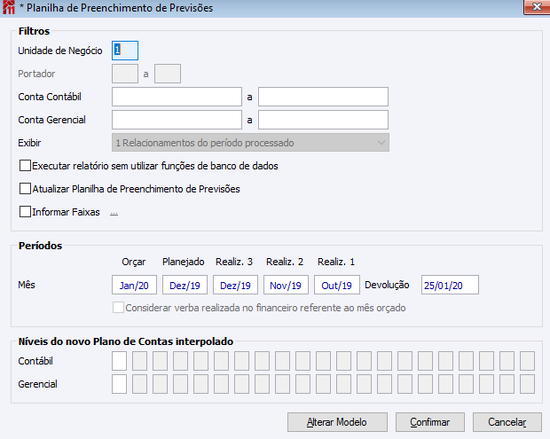This screenshot has height=439, width=550.
Task: Toggle Considerar verba realizada no financeiro checkbox
Action: 118,308
